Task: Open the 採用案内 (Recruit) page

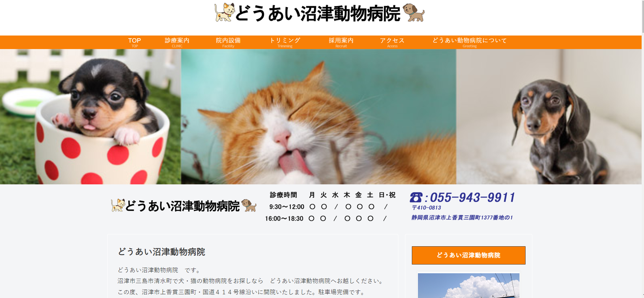Action: 341,42
